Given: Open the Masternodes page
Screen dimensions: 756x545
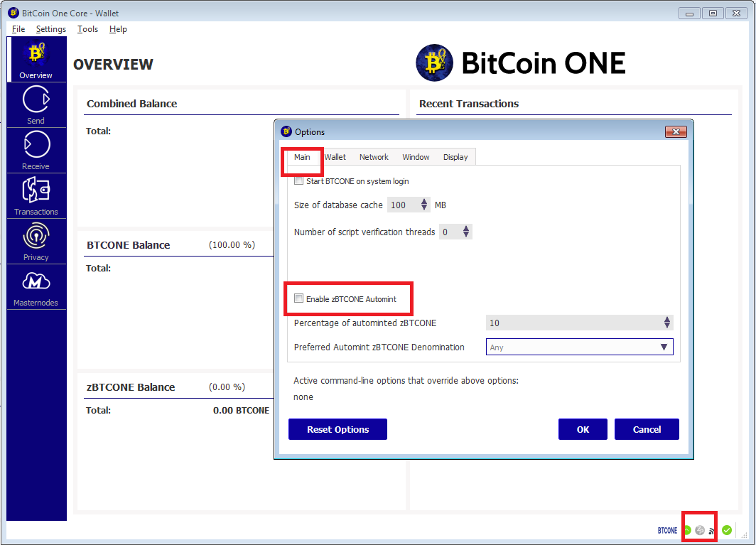Looking at the screenshot, I should [x=36, y=287].
